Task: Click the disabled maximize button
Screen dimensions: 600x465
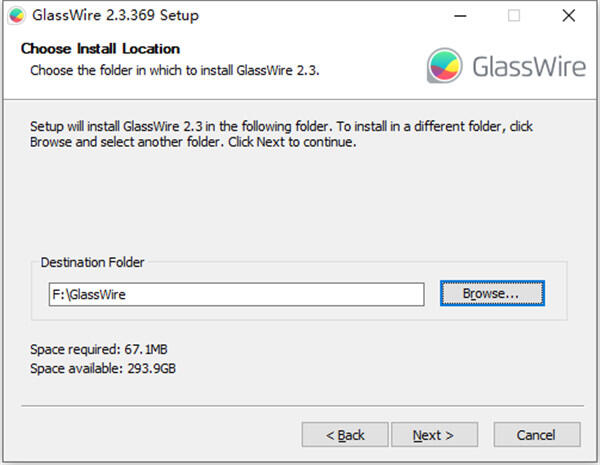Action: (514, 16)
